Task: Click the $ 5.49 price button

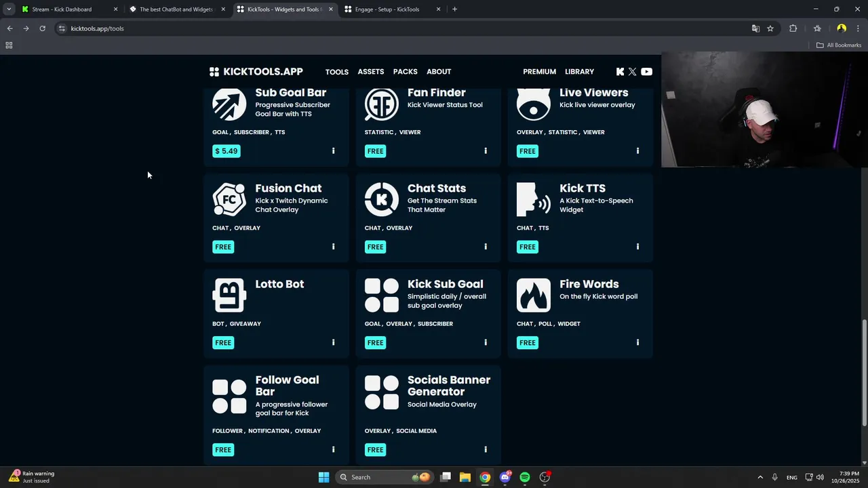Action: point(226,151)
